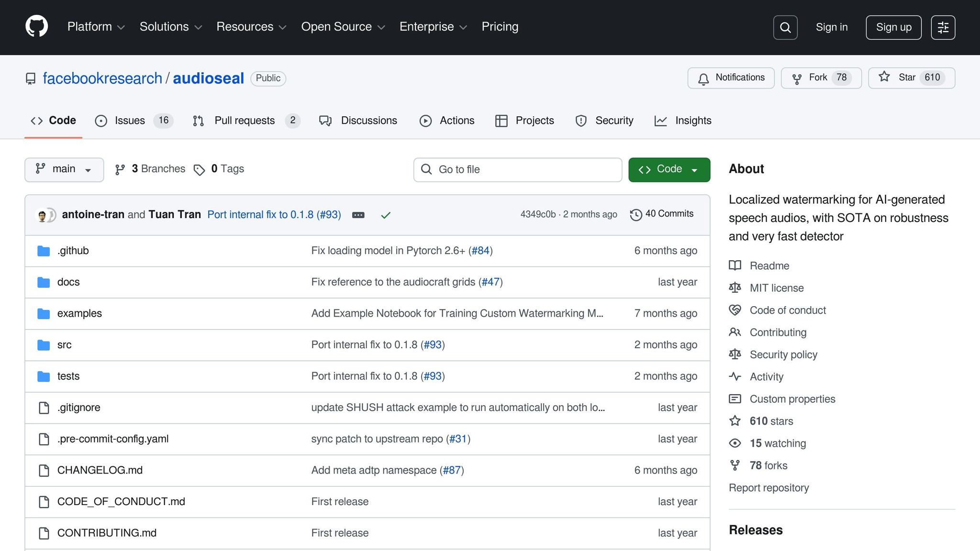Viewport: 980px width, 551px height.
Task: Click the green commit status checkmark
Action: click(386, 215)
